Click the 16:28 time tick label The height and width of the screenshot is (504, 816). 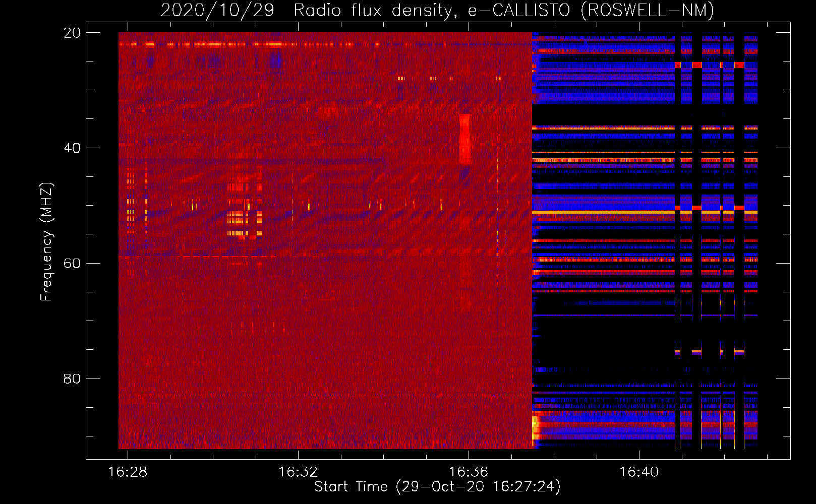coord(128,472)
